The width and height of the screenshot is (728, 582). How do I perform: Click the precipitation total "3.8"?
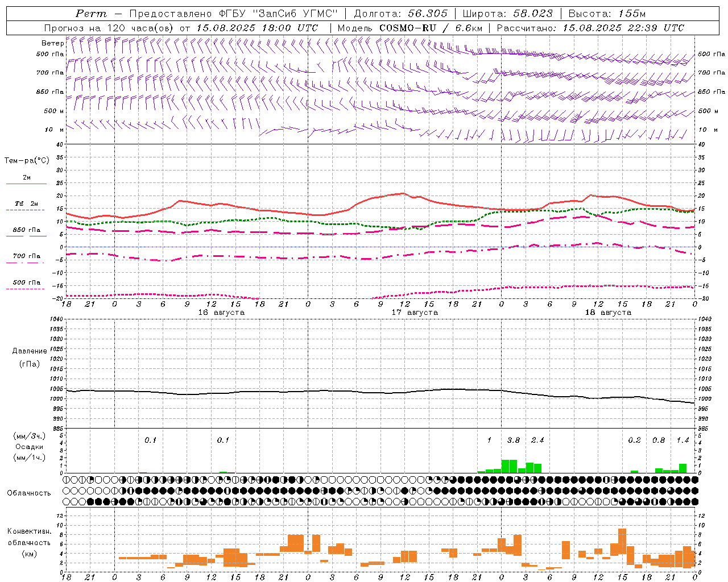pyautogui.click(x=513, y=440)
